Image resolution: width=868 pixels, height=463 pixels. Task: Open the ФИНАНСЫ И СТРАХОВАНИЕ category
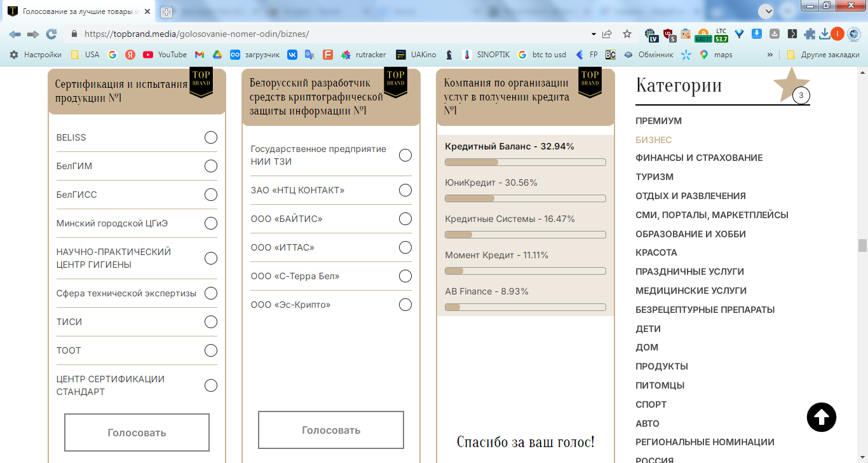click(699, 158)
